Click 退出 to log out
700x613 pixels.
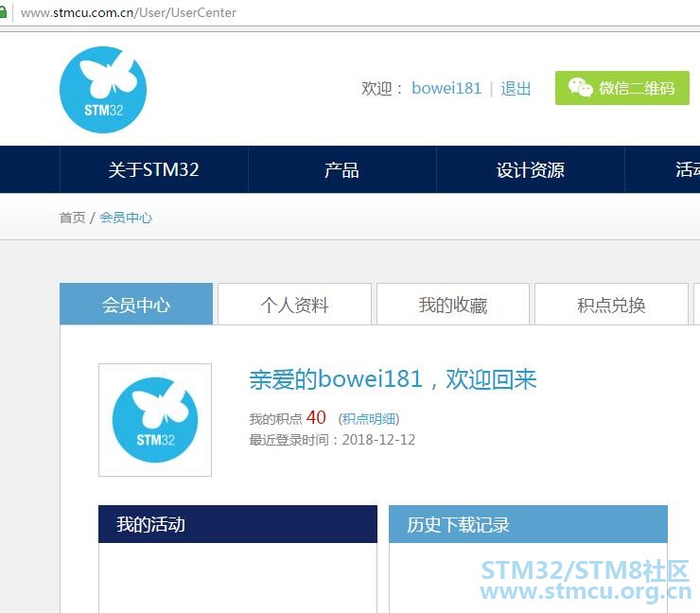(x=516, y=88)
